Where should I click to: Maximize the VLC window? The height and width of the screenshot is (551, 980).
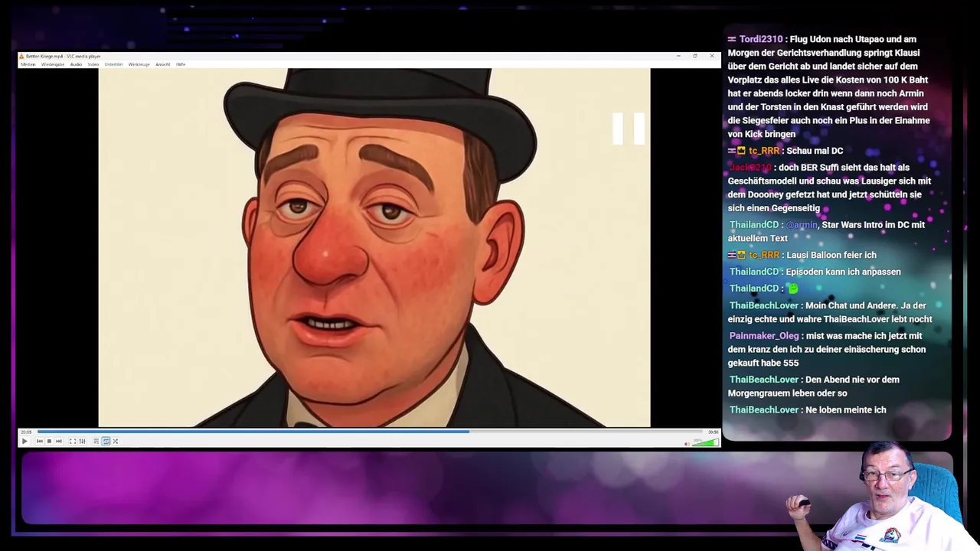click(695, 56)
